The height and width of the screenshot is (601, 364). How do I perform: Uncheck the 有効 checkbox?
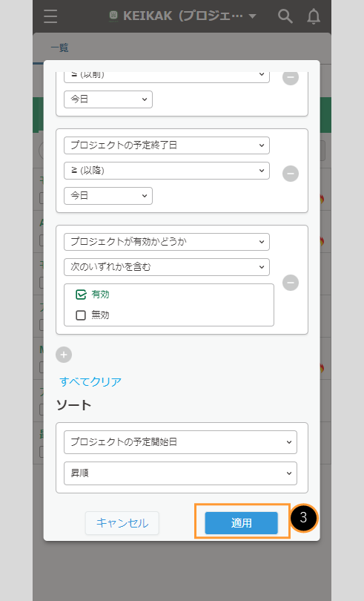pyautogui.click(x=81, y=295)
